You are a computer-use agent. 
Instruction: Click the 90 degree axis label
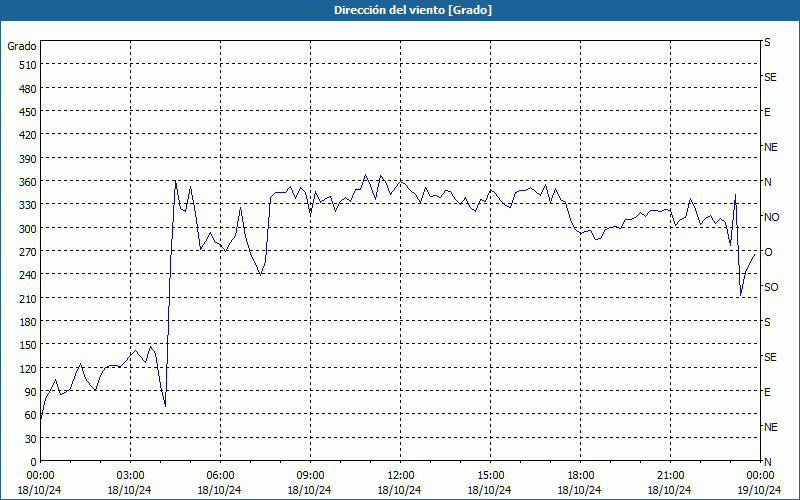(31, 392)
